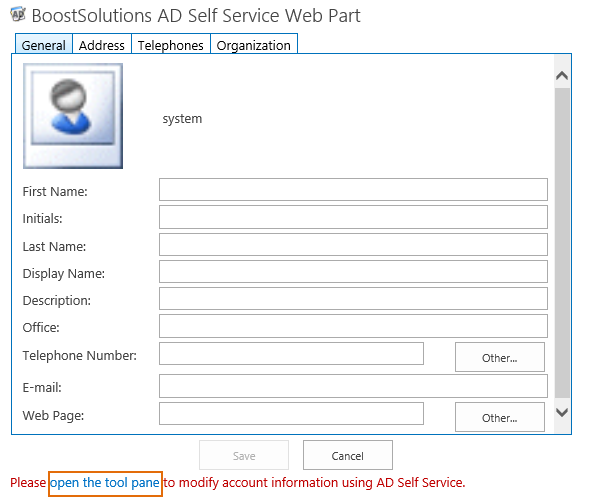Viewport: 596px width, 501px height.
Task: Click the 'Telephone Number:' label
Action: pyautogui.click(x=80, y=355)
